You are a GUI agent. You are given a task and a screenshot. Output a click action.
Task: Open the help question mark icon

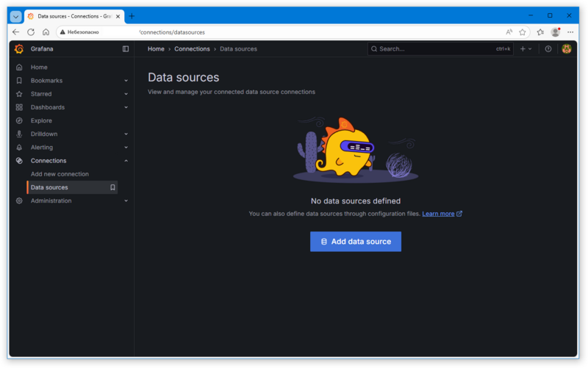548,48
